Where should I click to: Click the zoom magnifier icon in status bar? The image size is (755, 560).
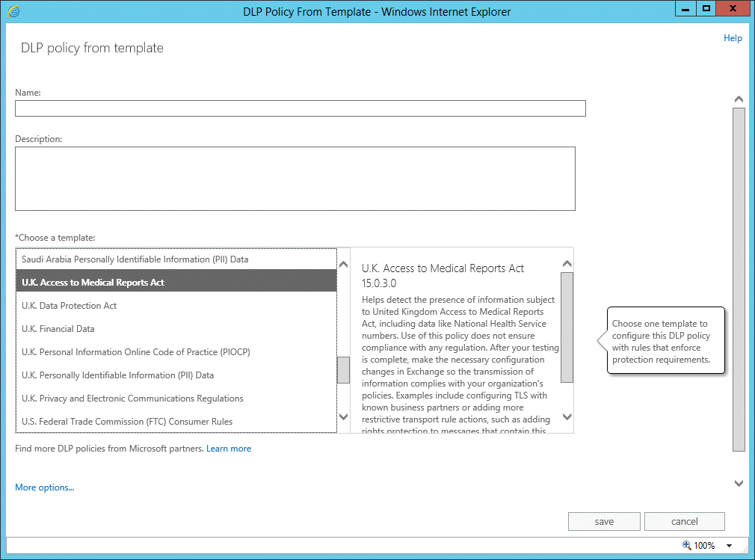pos(687,545)
